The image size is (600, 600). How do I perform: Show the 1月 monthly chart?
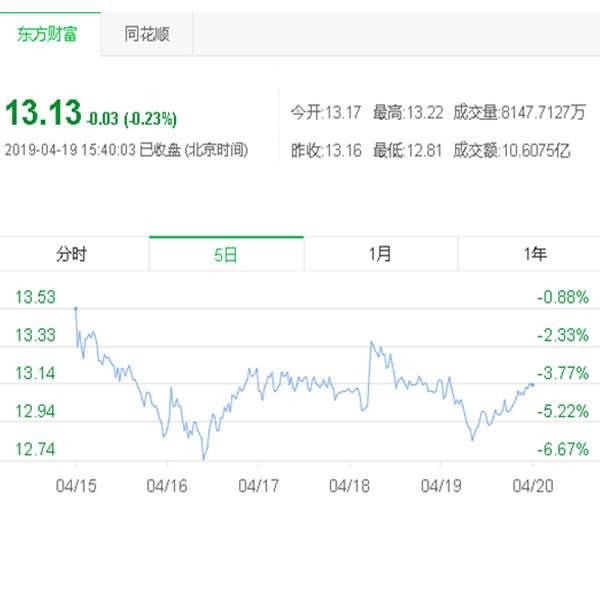tap(380, 254)
